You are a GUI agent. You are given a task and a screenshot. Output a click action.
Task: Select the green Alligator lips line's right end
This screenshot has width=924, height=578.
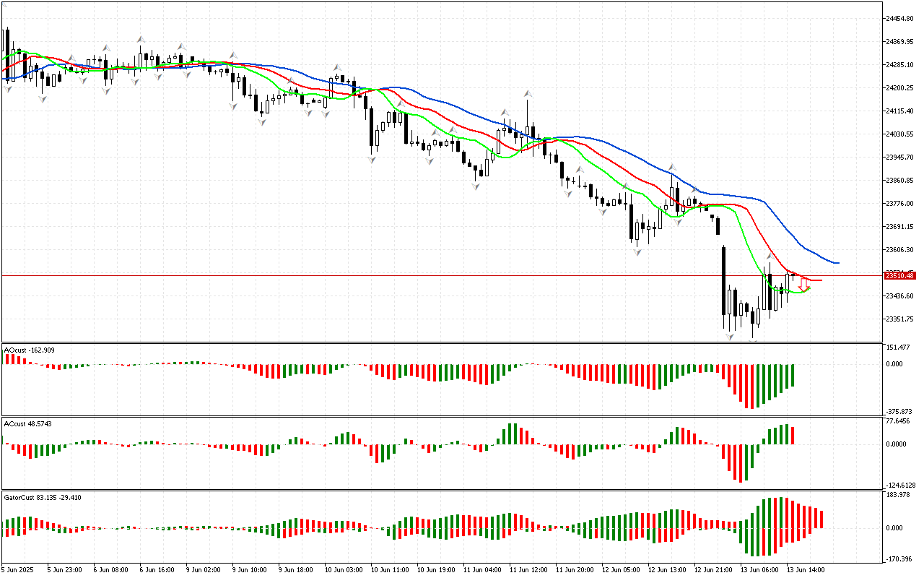[x=808, y=288]
